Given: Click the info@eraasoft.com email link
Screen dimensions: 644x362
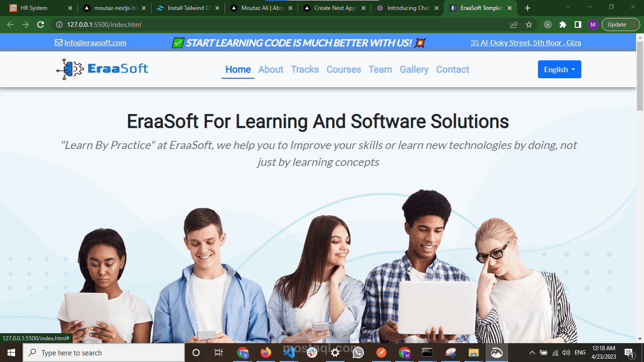Looking at the screenshot, I should [95, 42].
